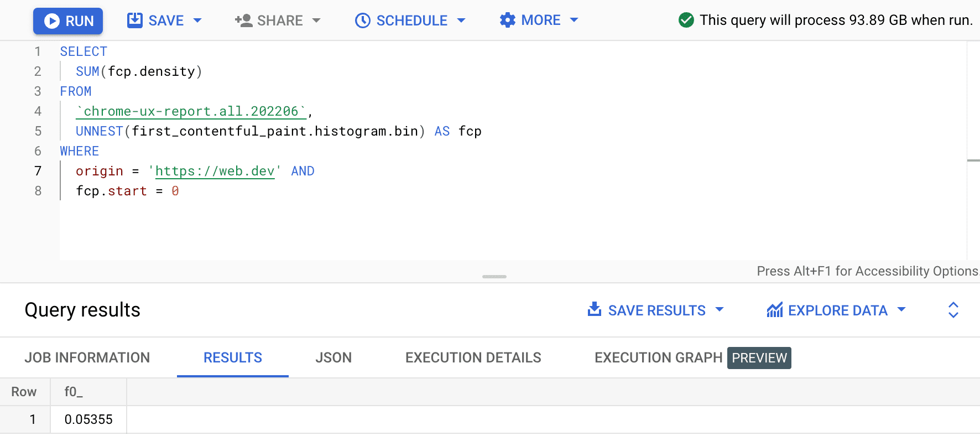The width and height of the screenshot is (980, 446).
Task: Click the EXPLORE DATA chart icon
Action: pyautogui.click(x=775, y=310)
